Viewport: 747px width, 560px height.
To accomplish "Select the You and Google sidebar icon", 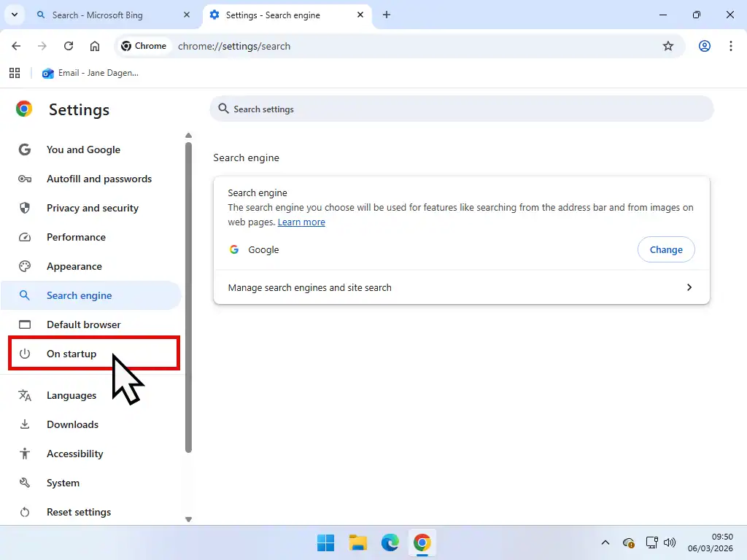I will [24, 149].
